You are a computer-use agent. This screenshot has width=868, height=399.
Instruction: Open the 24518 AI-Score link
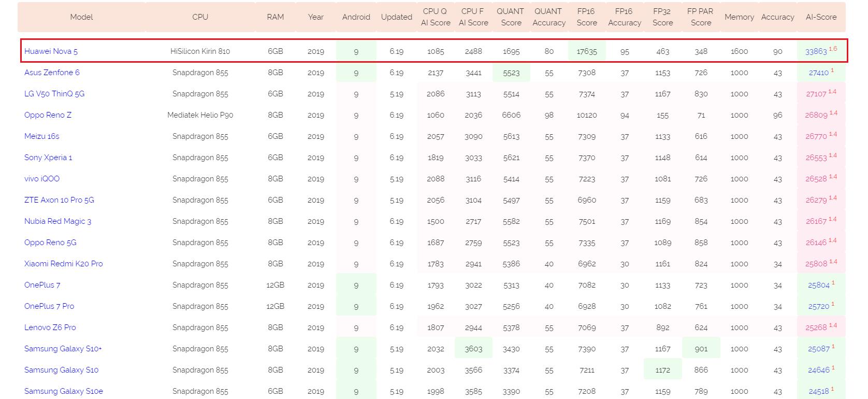pos(819,391)
